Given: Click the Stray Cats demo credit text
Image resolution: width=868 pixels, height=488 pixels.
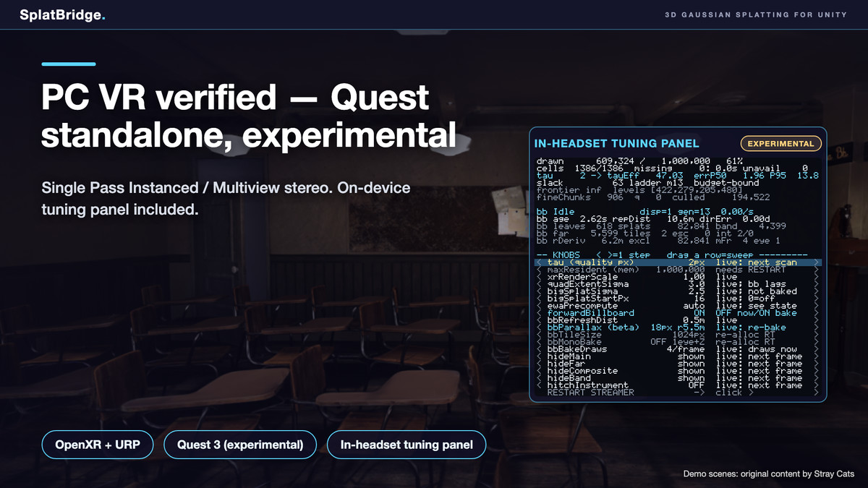Looking at the screenshot, I should point(769,474).
